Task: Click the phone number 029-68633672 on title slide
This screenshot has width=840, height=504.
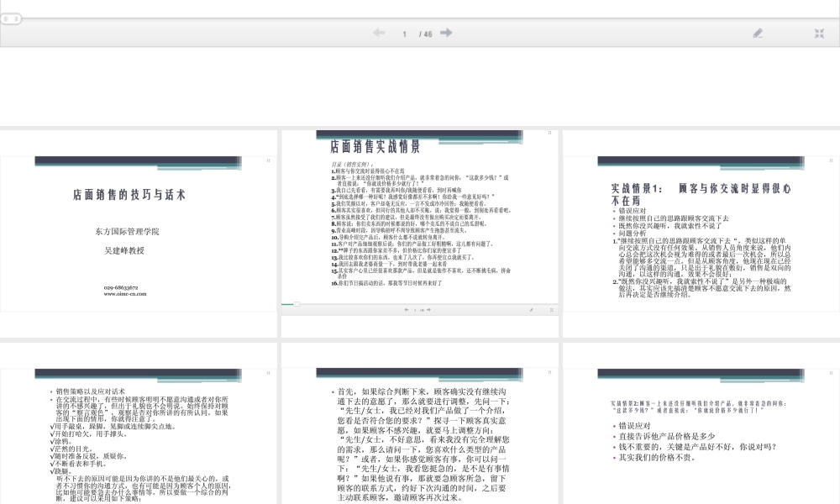Action: click(121, 287)
